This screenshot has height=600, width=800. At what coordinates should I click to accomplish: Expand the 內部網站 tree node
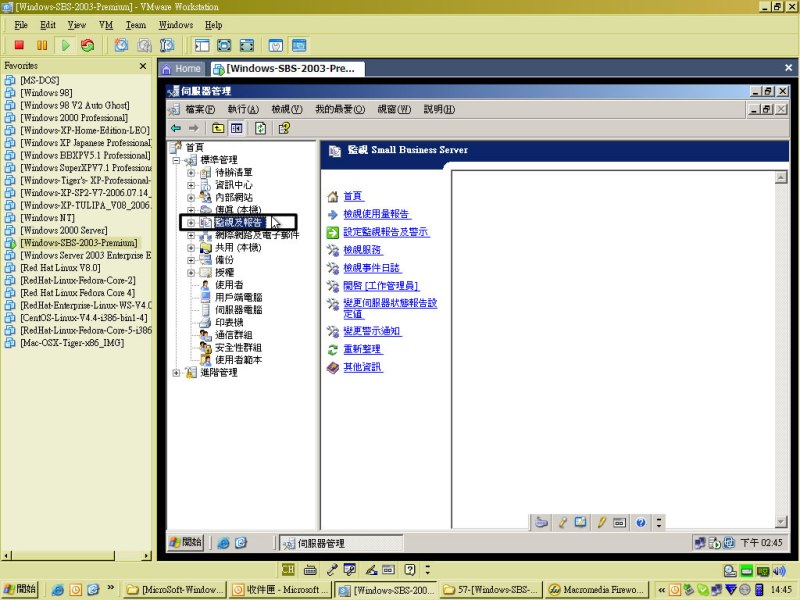(x=191, y=197)
